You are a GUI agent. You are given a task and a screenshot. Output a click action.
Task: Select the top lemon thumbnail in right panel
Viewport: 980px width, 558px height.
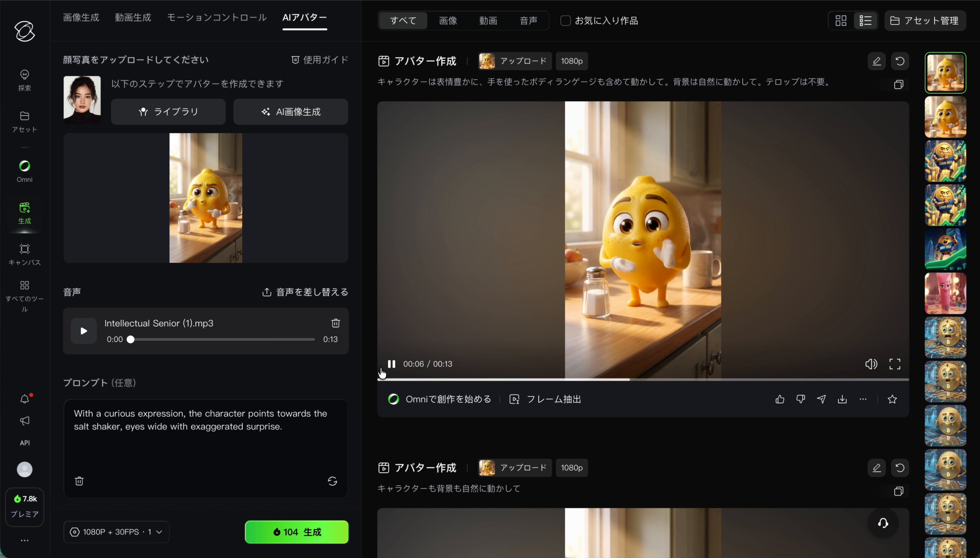[x=945, y=73]
